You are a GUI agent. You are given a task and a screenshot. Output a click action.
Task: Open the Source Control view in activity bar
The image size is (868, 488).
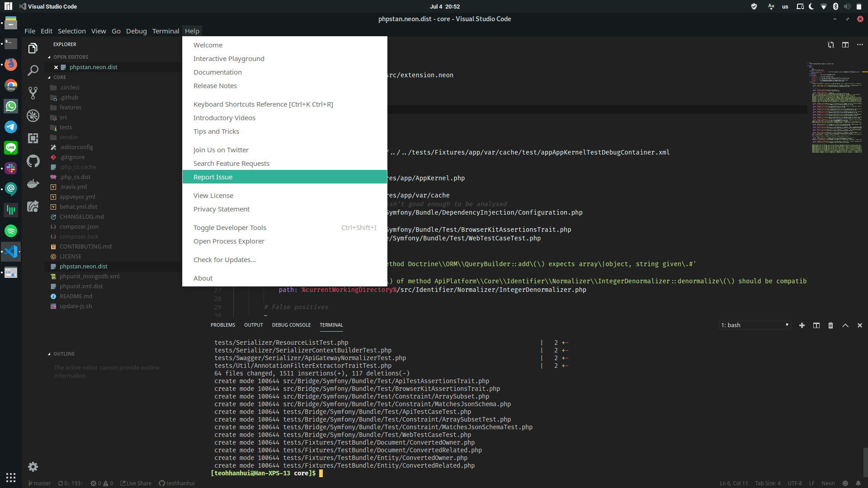pos(33,93)
